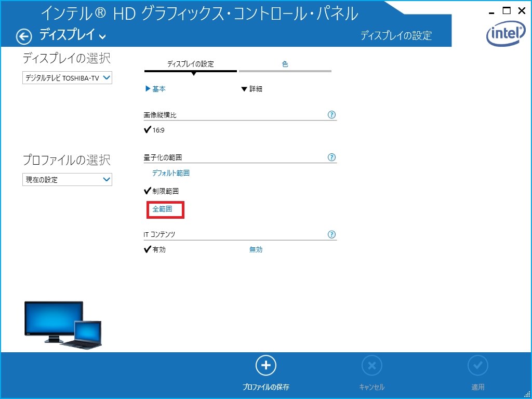Open help for IT コンテンツ section

coord(331,234)
